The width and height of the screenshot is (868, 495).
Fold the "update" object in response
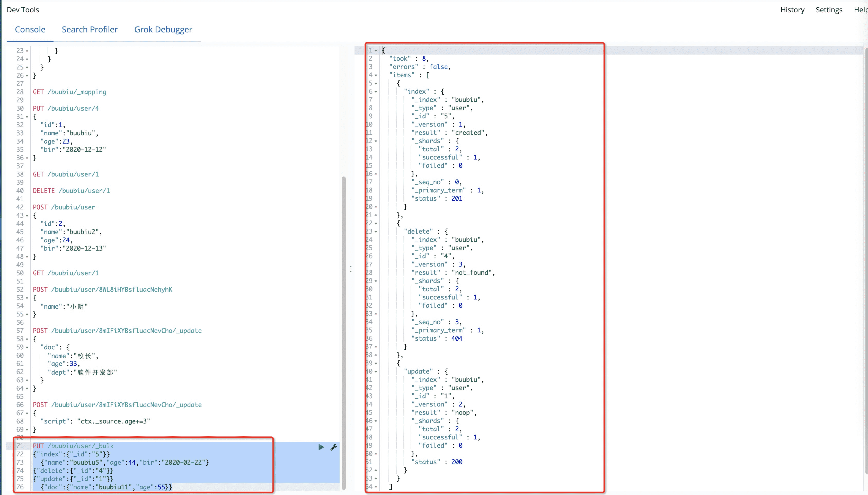376,372
